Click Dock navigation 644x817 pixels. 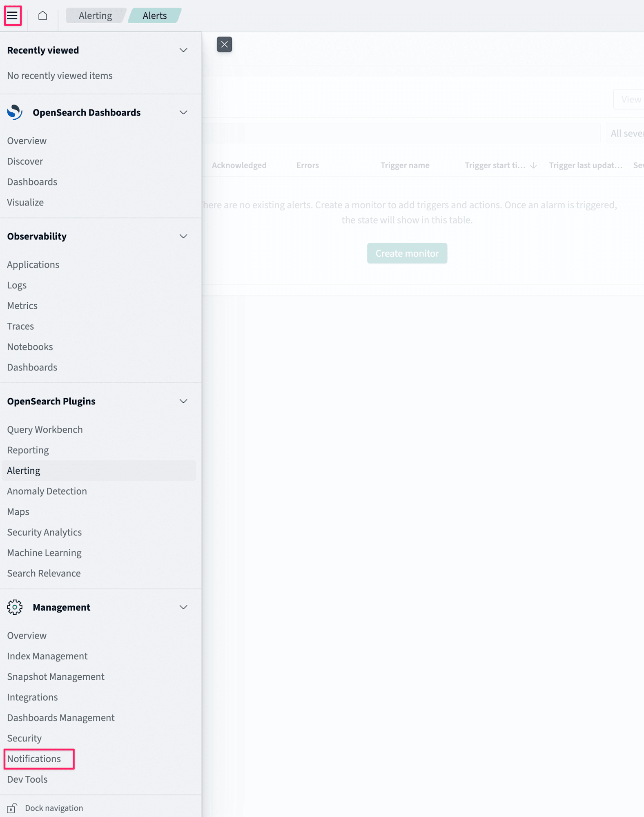(54, 808)
